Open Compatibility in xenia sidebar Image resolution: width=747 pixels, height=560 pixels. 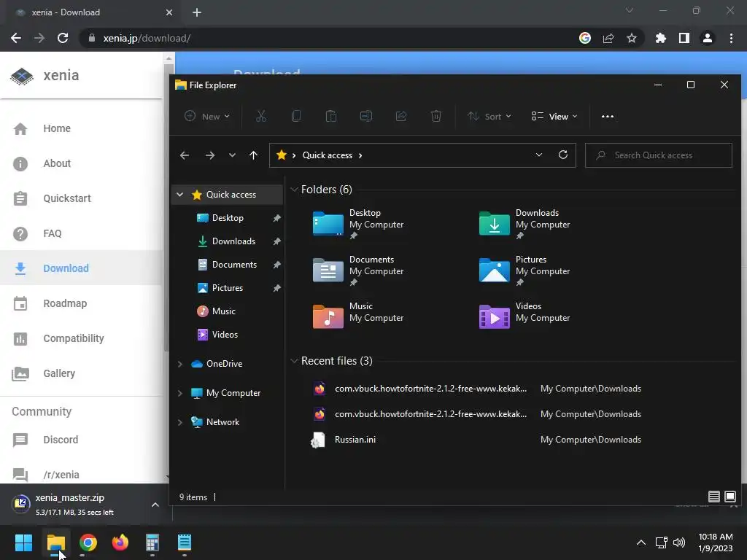82,338
